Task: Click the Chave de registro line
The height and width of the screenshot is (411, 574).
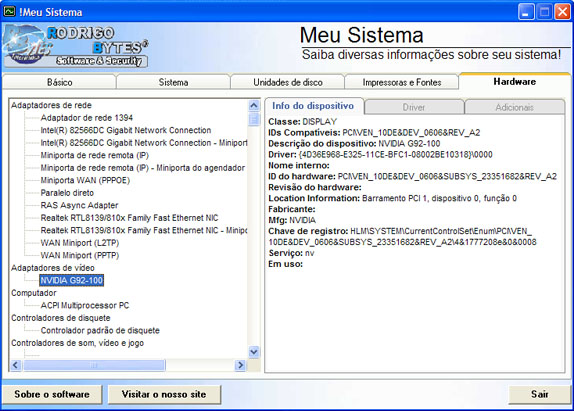Action: pyautogui.click(x=402, y=236)
